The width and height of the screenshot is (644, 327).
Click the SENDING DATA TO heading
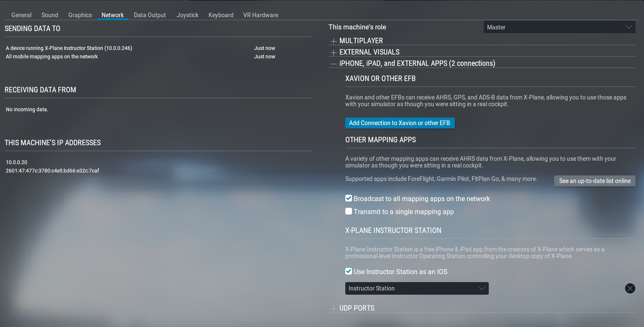[x=32, y=29]
